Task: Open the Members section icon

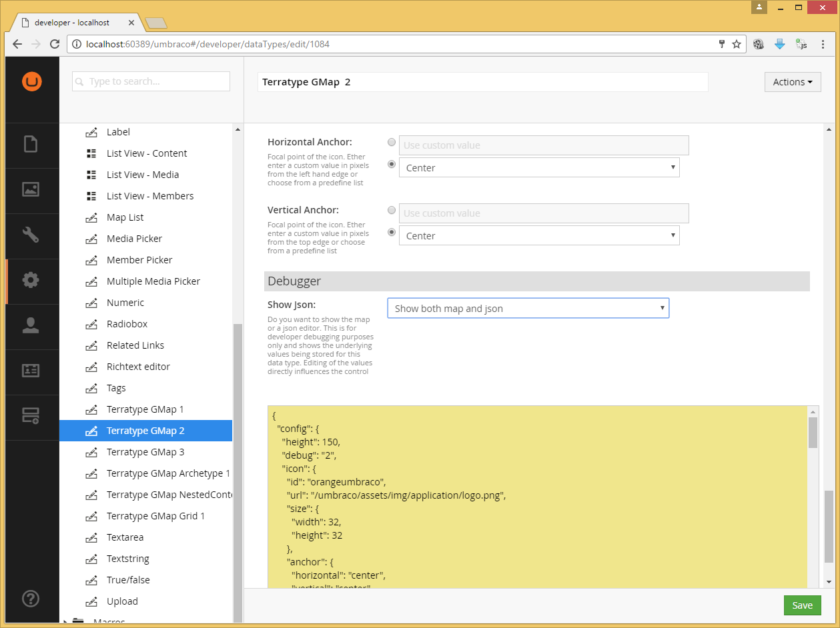Action: 31,371
